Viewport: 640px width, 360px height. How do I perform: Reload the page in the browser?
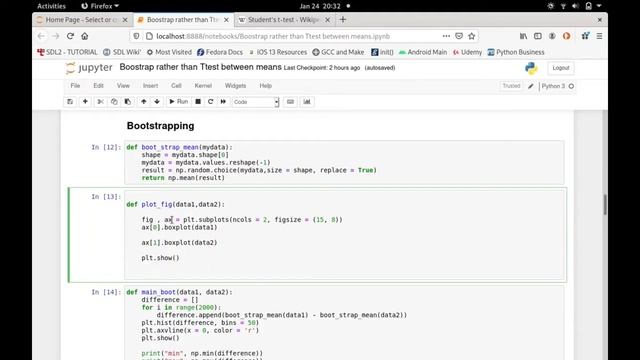point(70,36)
